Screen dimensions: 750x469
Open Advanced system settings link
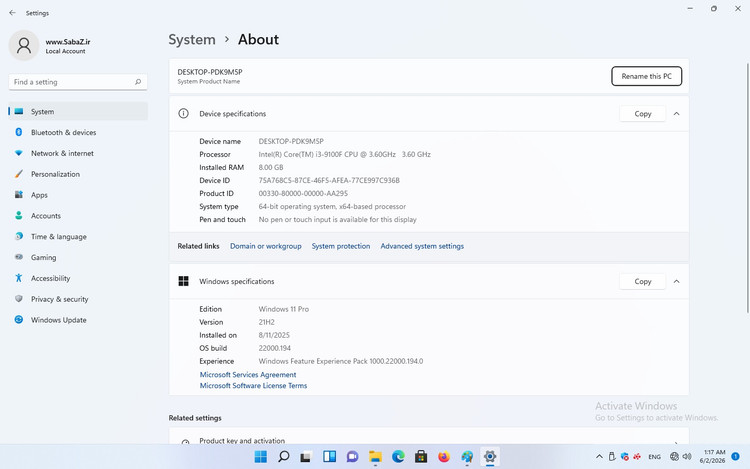coord(422,246)
